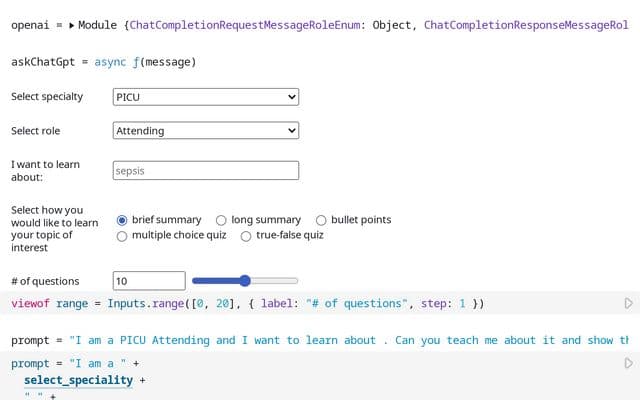
Task: Choose the long summary radio option
Action: tap(221, 220)
